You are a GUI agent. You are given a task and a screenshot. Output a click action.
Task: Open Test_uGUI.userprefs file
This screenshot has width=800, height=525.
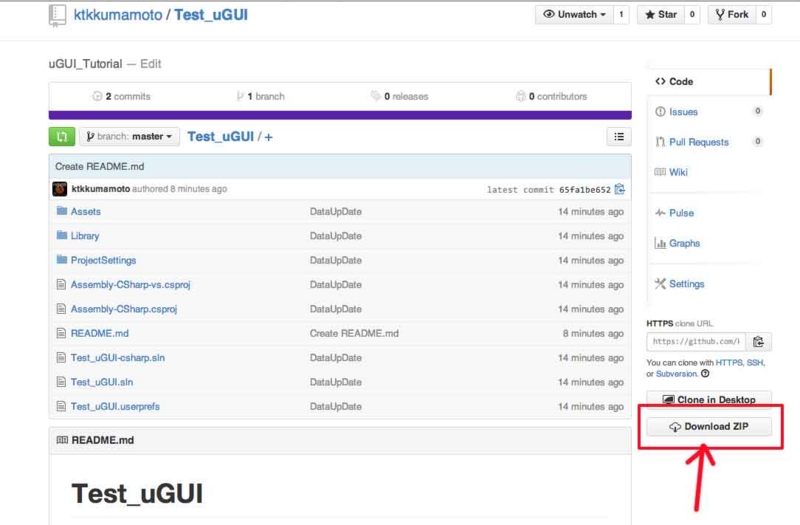(115, 407)
